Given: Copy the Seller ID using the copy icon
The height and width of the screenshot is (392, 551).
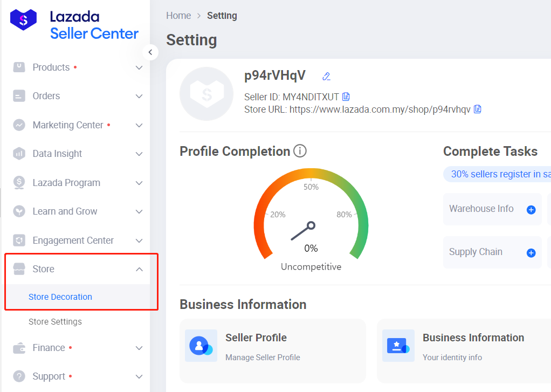Looking at the screenshot, I should [346, 97].
